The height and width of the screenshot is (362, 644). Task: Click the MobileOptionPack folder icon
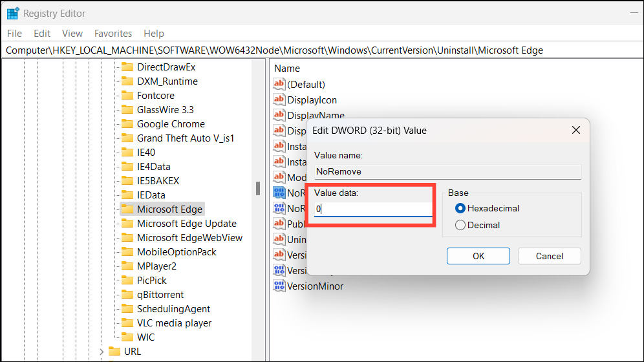[x=127, y=252]
